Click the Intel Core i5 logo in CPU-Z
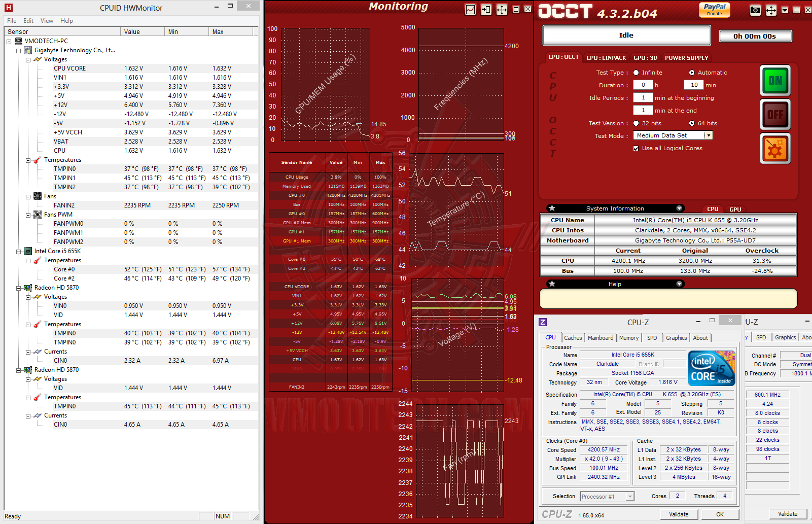 pos(712,368)
